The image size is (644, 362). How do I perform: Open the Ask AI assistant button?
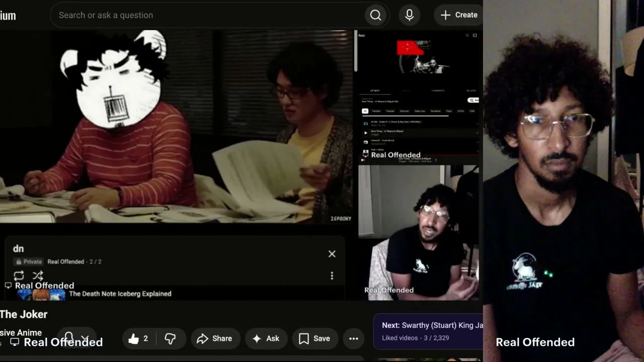tap(266, 339)
